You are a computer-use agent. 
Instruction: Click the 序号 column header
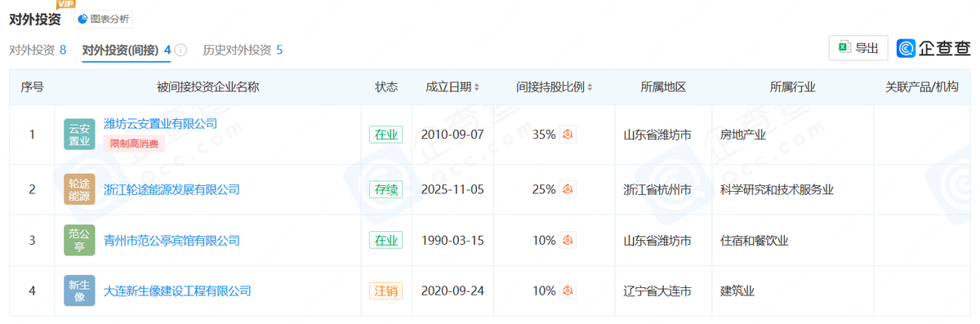[x=32, y=87]
